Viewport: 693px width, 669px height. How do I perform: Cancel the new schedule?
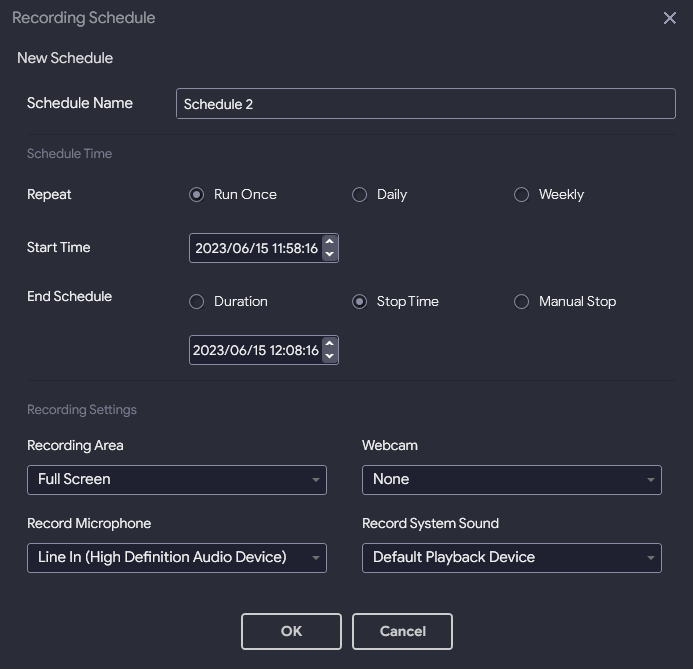(x=402, y=631)
